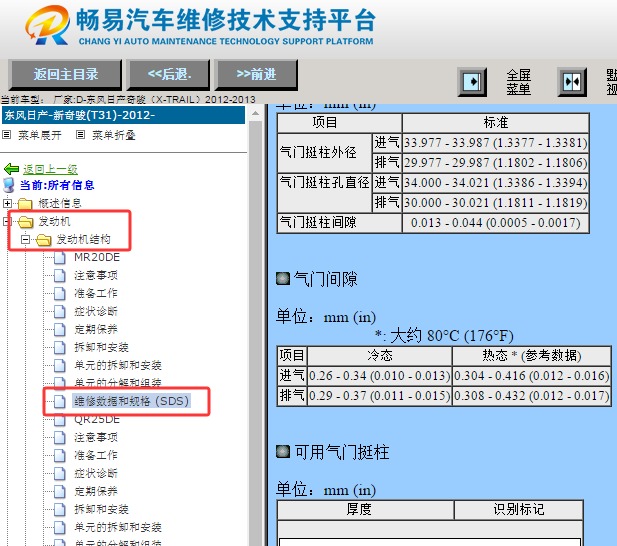Image resolution: width=617 pixels, height=546 pixels.
Task: Click the left tree panel scrollbar track
Action: (x=255, y=333)
